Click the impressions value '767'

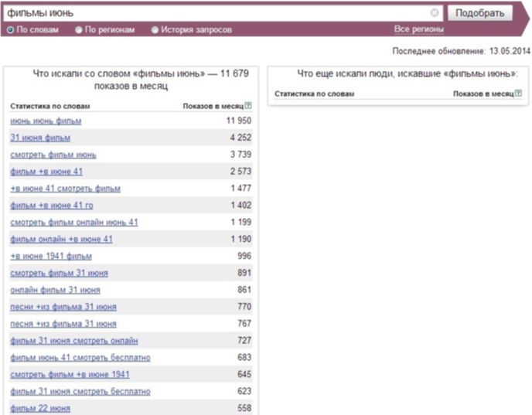(x=244, y=324)
